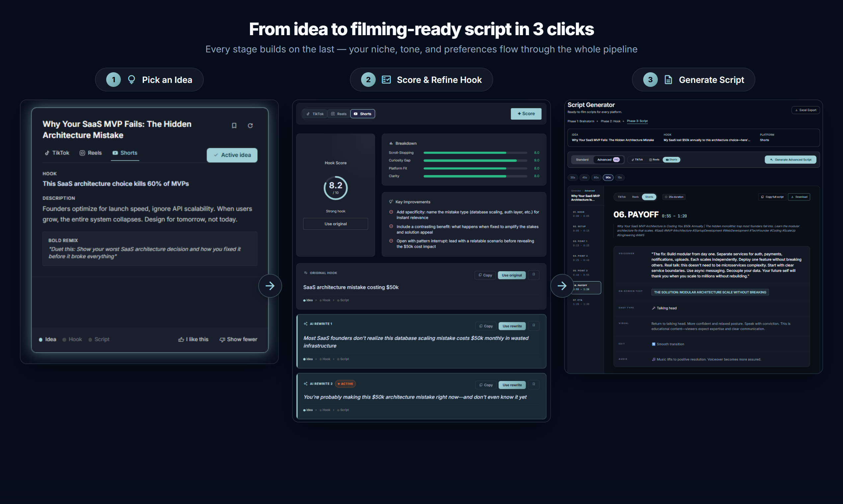Choose Standard script mode
The image size is (843, 504).
tap(582, 159)
